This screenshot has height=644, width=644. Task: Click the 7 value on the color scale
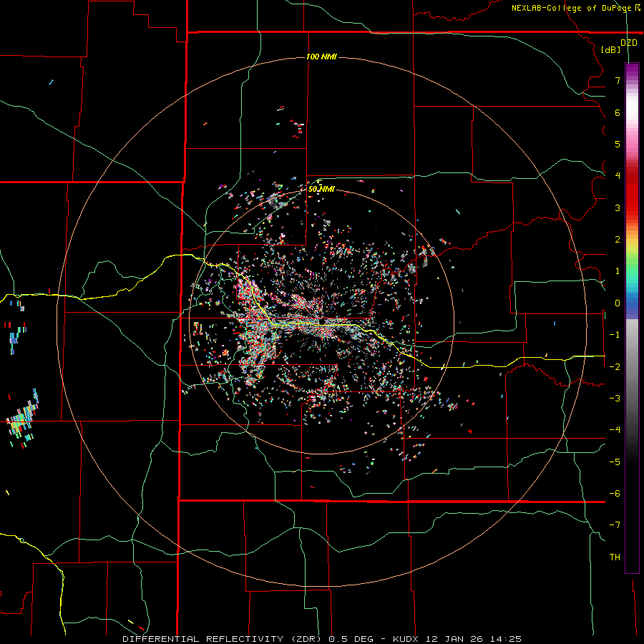[x=618, y=80]
